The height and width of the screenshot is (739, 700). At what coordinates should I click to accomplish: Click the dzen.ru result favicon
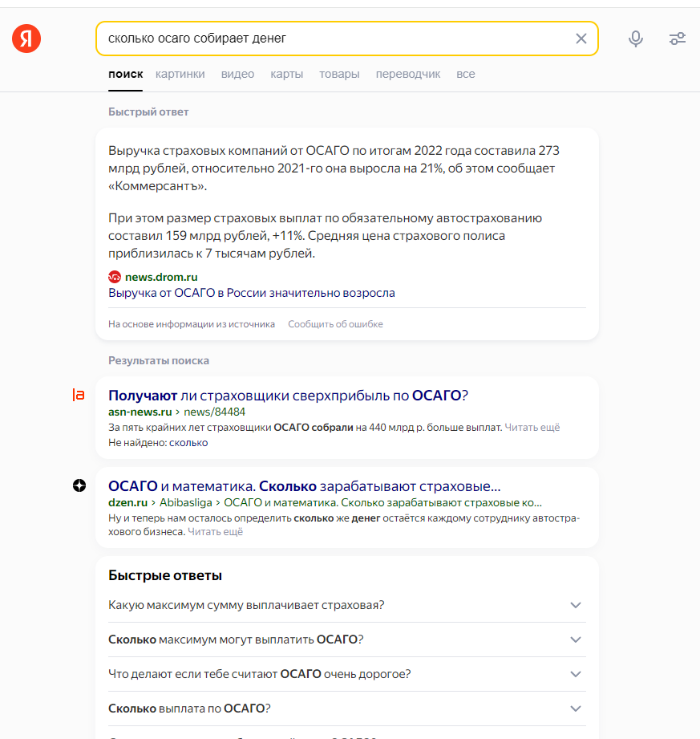[79, 485]
